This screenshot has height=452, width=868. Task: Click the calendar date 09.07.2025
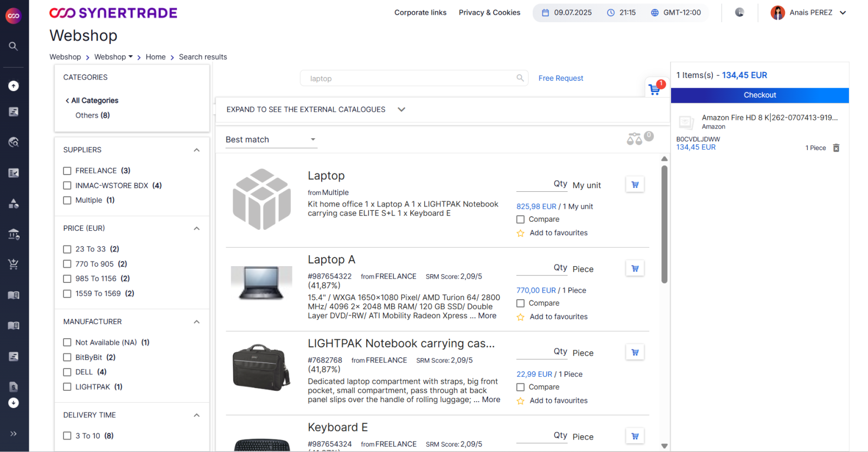click(567, 12)
